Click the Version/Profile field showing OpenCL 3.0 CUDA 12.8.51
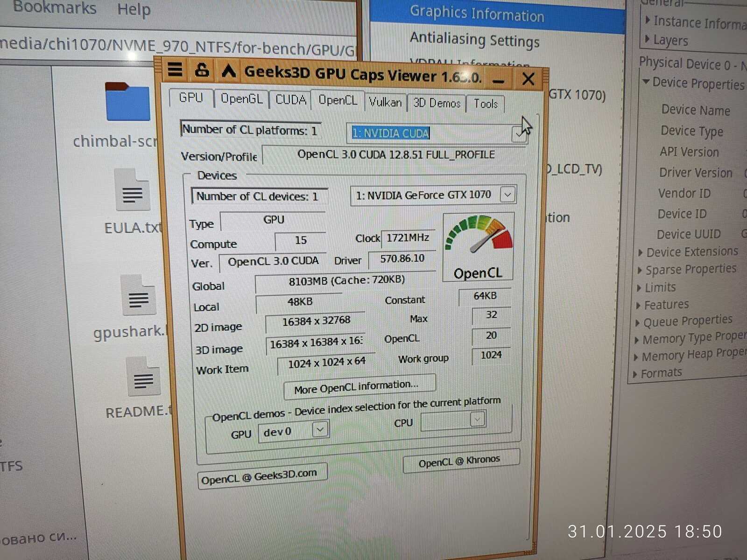747x560 pixels. (395, 154)
